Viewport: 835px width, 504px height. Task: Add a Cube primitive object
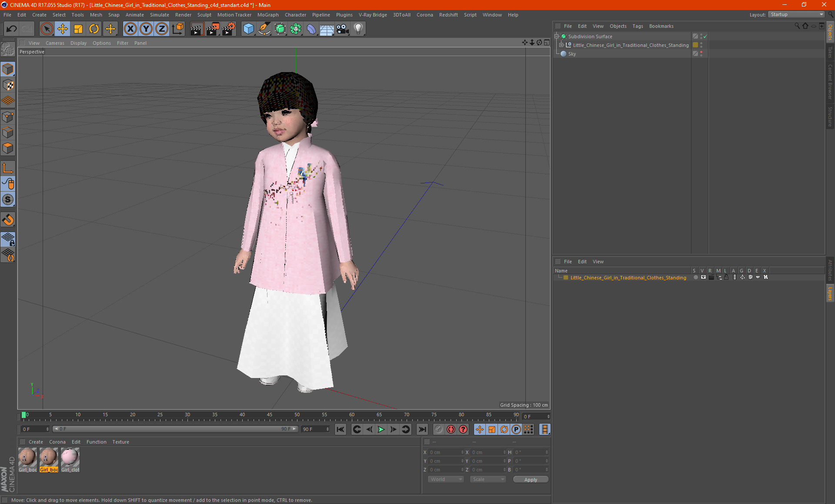coord(248,29)
